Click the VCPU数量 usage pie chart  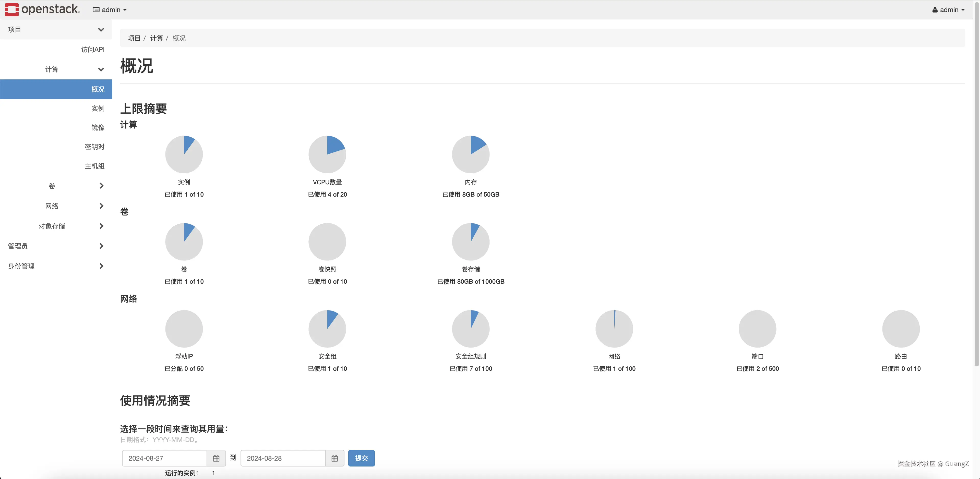pos(327,154)
